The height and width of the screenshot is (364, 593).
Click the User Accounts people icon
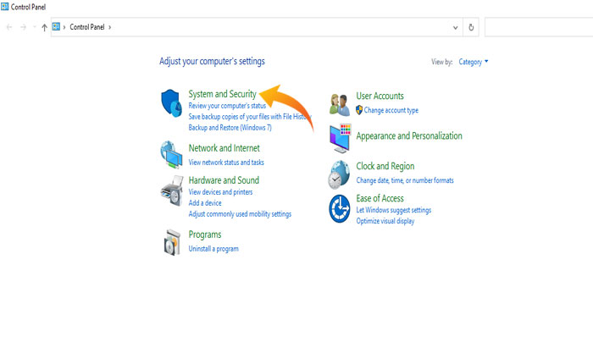(340, 103)
